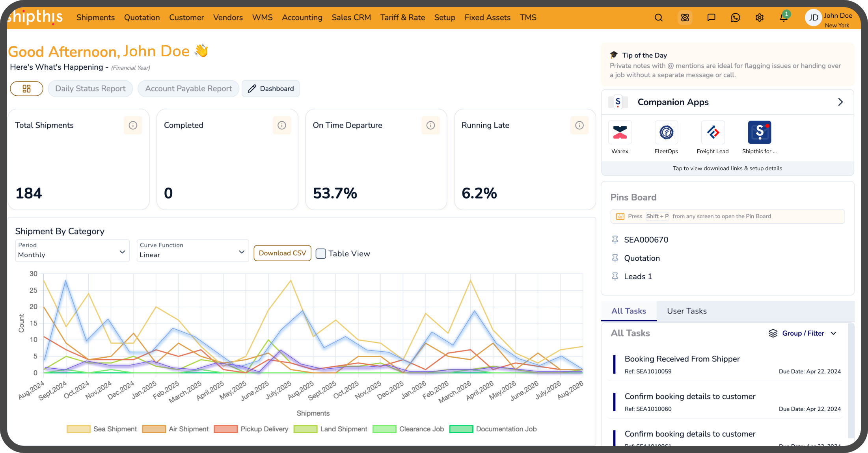Unpin the SEA000670 pin icon
This screenshot has height=453, width=868.
615,239
